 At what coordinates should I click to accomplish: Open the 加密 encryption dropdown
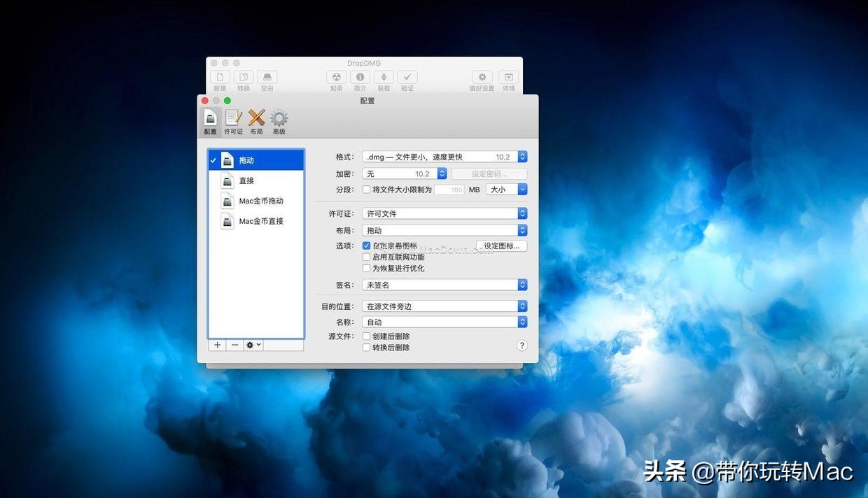(405, 173)
